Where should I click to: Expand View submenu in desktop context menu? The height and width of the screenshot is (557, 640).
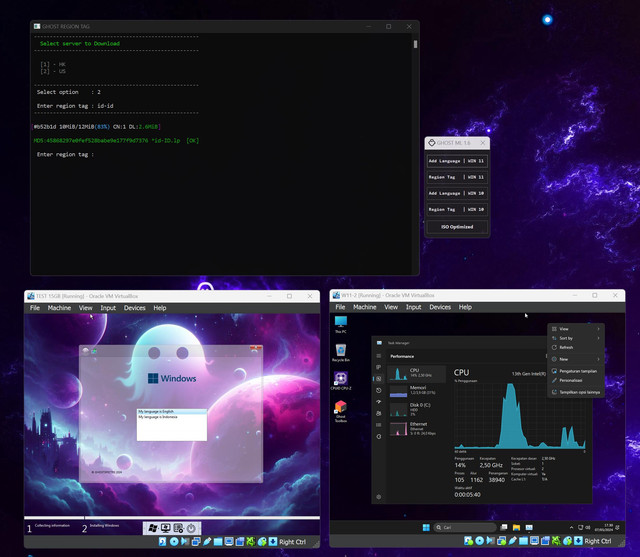576,329
